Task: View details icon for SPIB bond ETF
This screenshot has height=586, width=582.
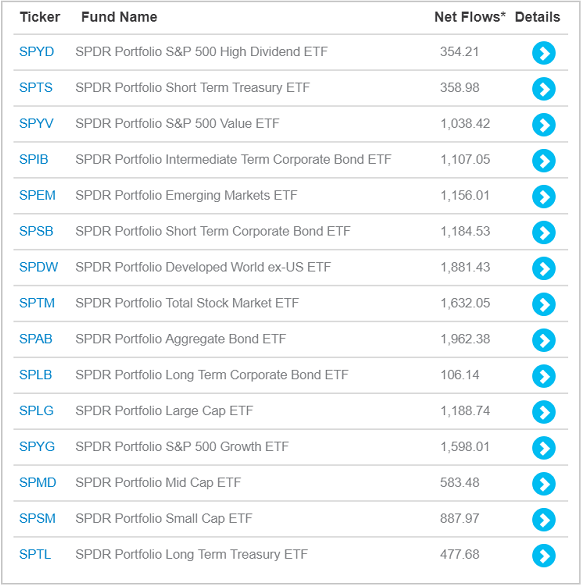Action: click(x=543, y=160)
